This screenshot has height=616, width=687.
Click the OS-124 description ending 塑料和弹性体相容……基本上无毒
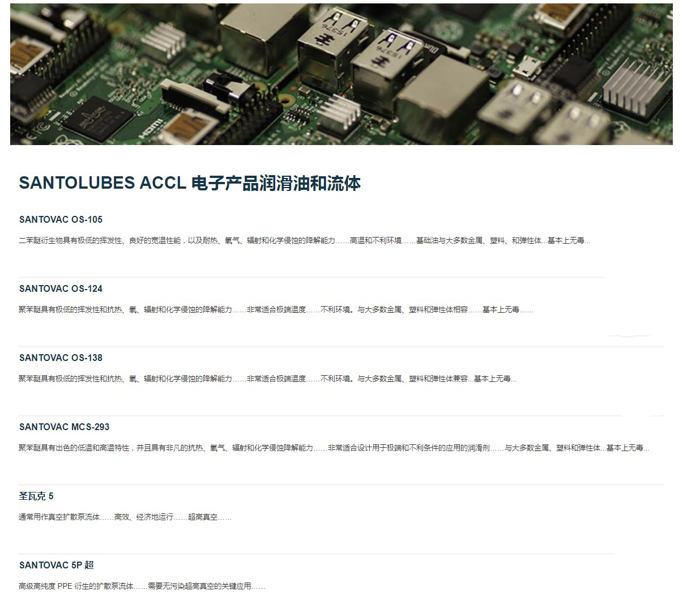tap(276, 310)
